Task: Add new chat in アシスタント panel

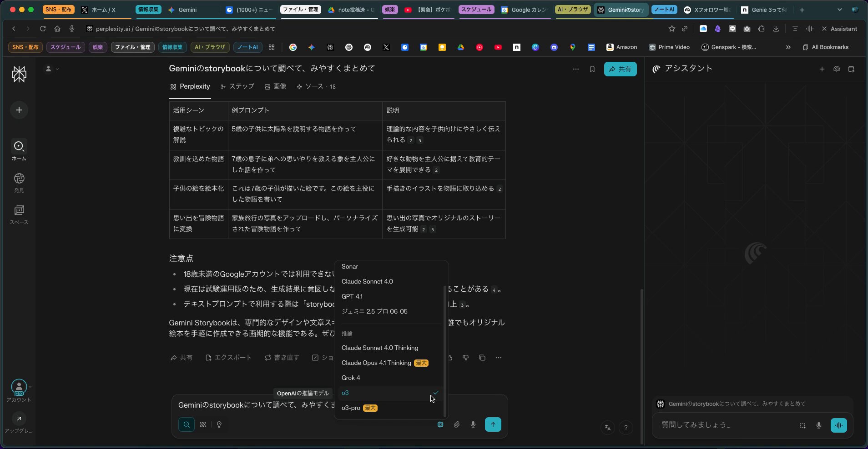Action: click(822, 69)
